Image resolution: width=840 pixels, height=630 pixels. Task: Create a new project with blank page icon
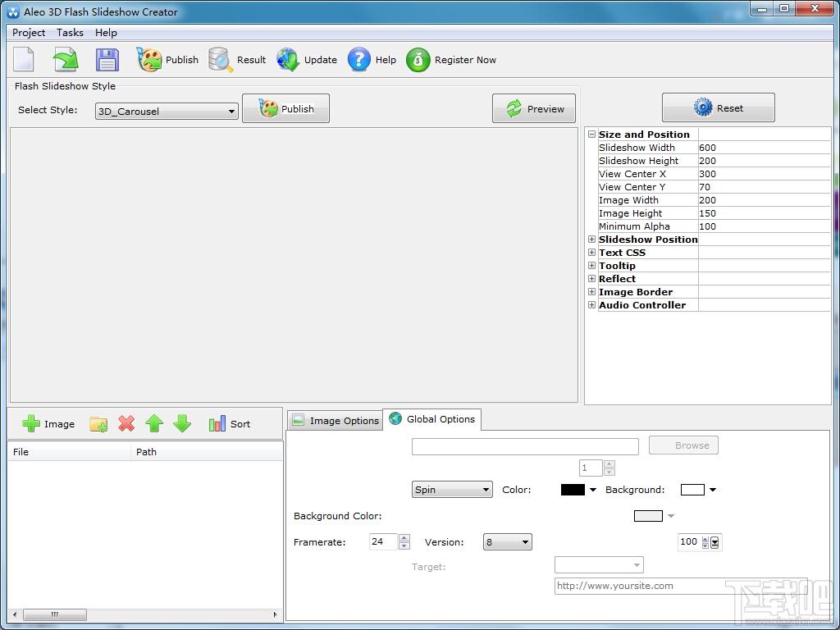pos(24,59)
